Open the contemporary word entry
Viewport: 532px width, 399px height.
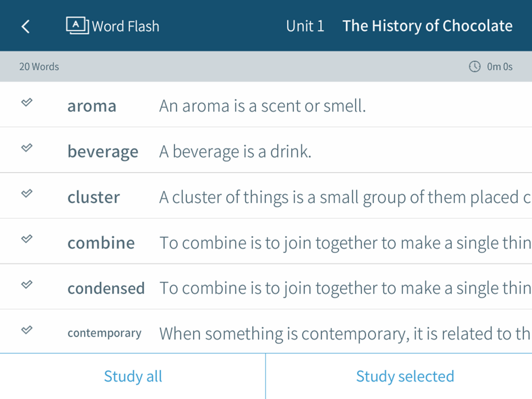tap(104, 333)
